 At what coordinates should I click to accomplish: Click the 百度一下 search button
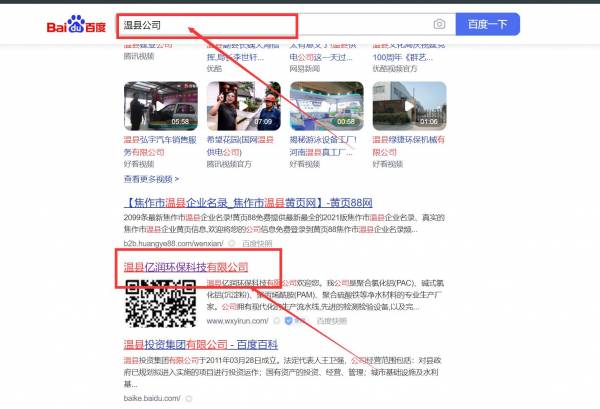pos(487,24)
